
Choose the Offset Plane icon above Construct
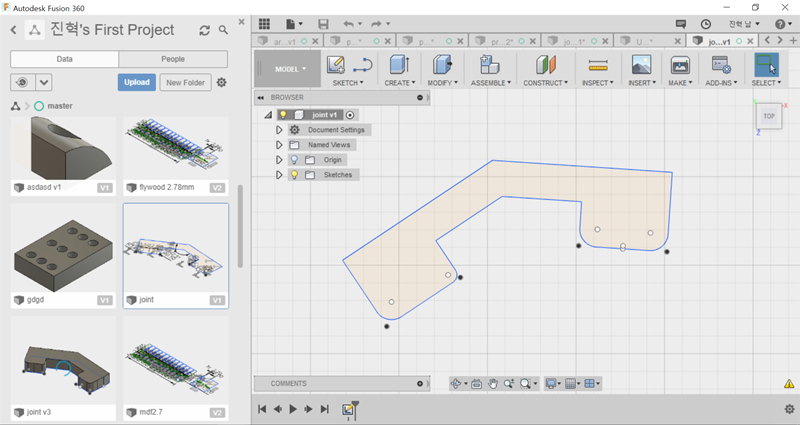click(x=545, y=65)
